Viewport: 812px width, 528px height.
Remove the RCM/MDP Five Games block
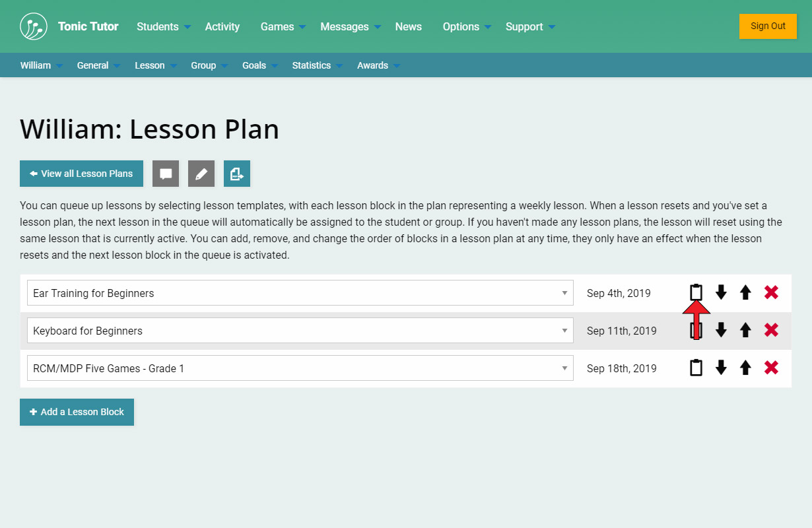pyautogui.click(x=771, y=368)
